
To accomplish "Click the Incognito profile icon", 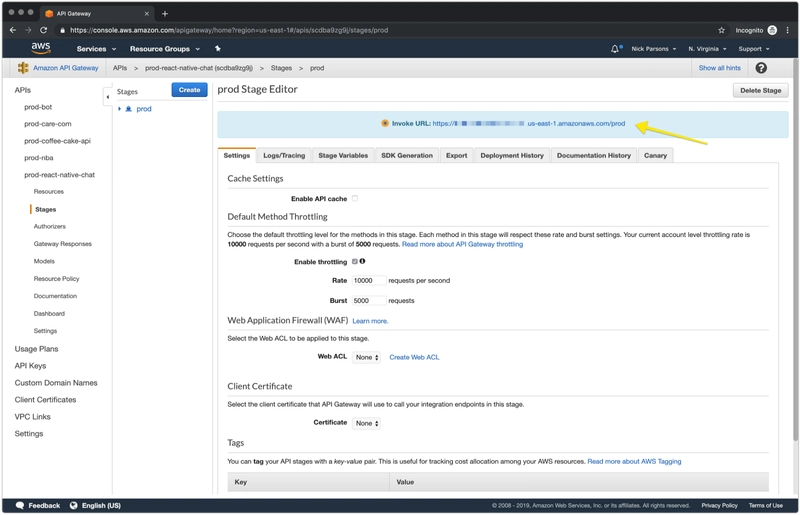I will (x=772, y=30).
